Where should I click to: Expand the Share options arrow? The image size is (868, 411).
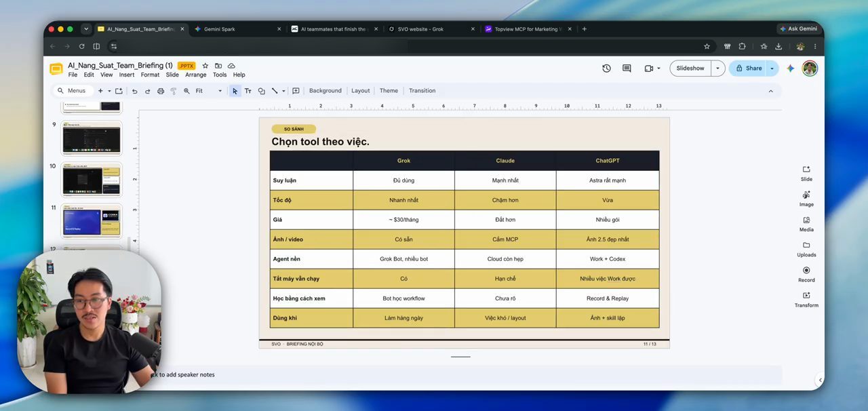pos(772,68)
